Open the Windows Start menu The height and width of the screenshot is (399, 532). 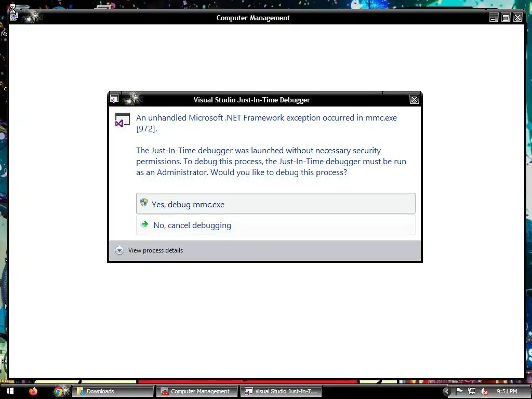pos(10,391)
